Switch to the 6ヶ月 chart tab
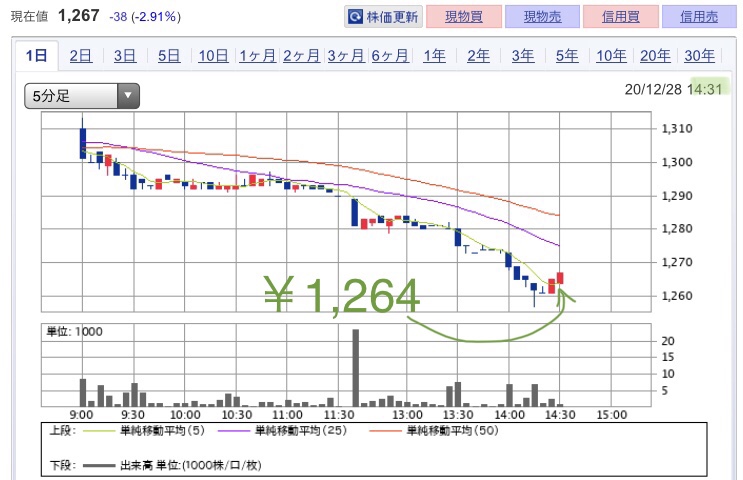Image resolution: width=743 pixels, height=480 pixels. point(390,56)
